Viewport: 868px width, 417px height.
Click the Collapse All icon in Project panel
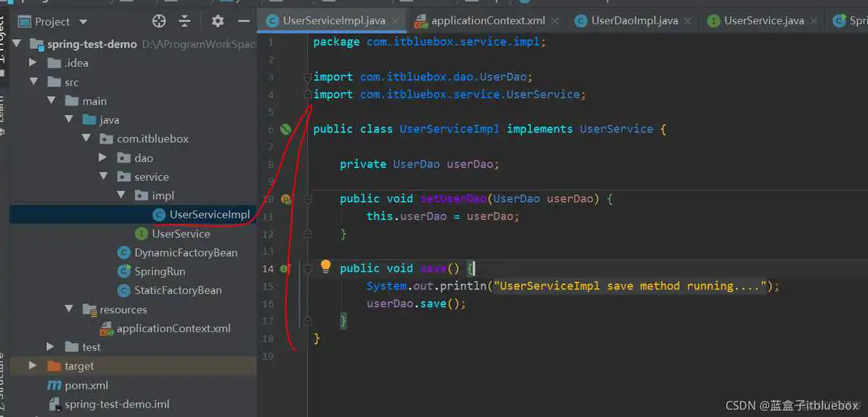coord(185,21)
